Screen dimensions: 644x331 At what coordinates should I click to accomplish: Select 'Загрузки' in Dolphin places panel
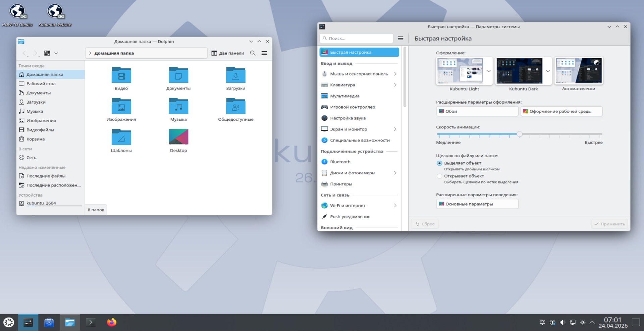(x=36, y=102)
